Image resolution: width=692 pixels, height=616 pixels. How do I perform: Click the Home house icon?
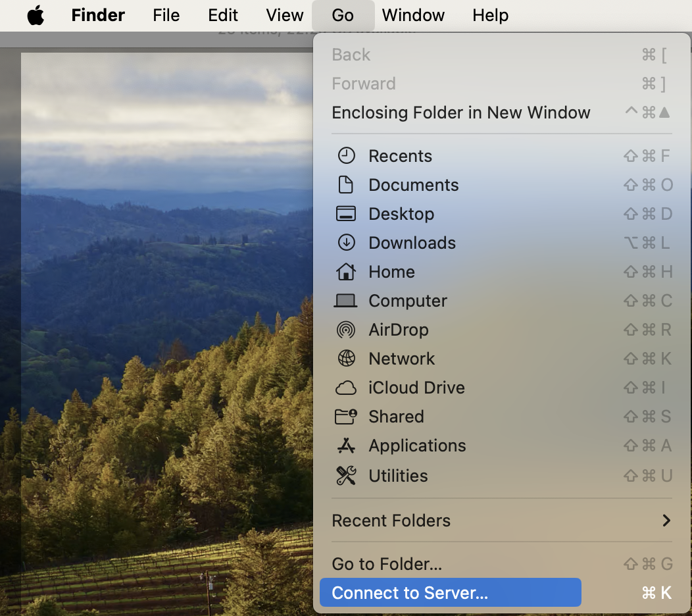click(x=346, y=272)
